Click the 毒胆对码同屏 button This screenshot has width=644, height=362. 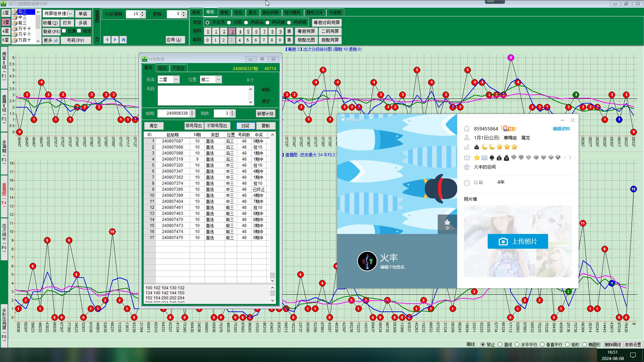pyautogui.click(x=326, y=22)
